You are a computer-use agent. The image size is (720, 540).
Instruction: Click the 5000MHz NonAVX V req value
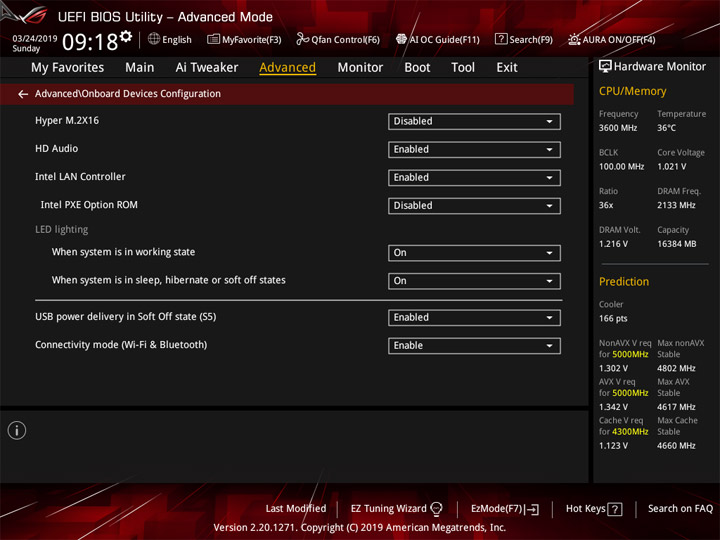click(630, 354)
